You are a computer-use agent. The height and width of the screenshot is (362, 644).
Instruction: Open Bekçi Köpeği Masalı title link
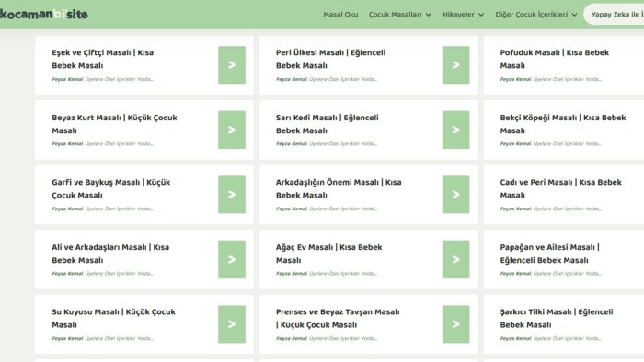(563, 124)
